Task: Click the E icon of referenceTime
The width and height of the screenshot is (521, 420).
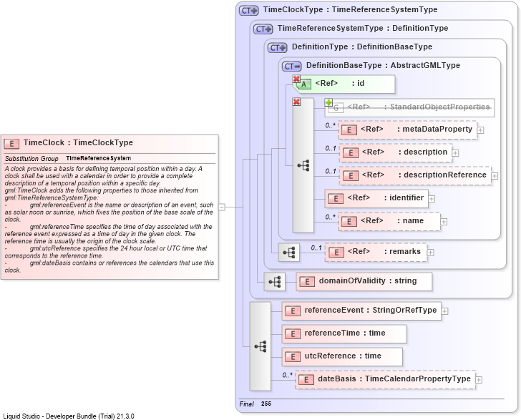Action: click(293, 334)
